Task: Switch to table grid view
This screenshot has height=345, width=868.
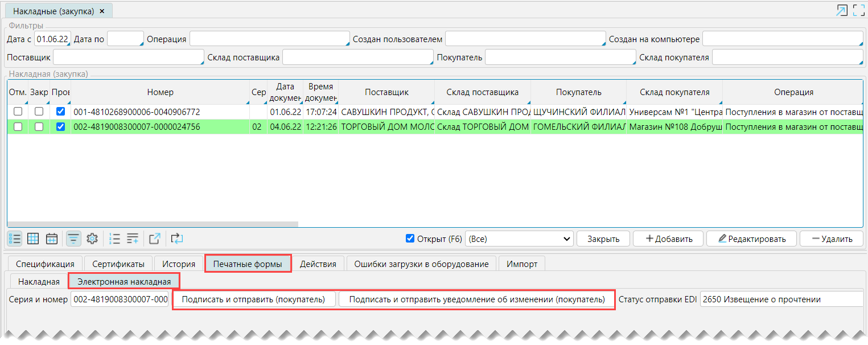Action: tap(33, 239)
